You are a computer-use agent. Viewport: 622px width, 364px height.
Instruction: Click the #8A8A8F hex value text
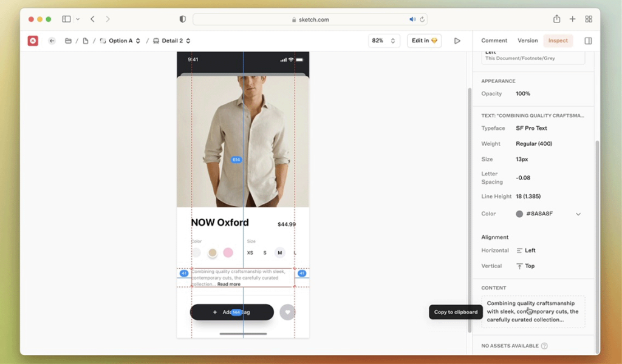[x=539, y=214]
